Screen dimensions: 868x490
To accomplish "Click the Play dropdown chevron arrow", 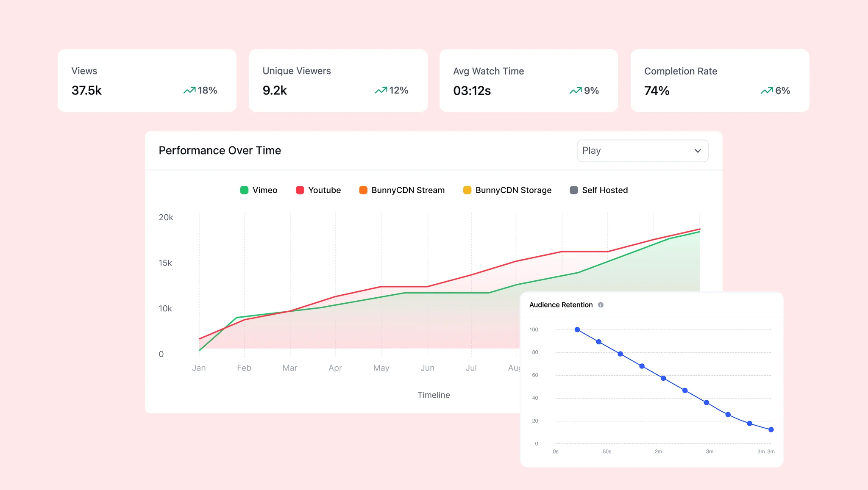I will [x=698, y=151].
